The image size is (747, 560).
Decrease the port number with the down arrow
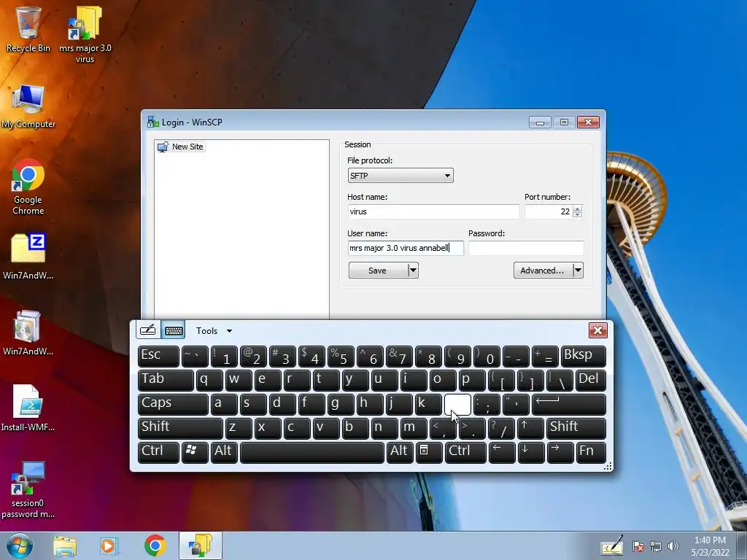click(578, 215)
